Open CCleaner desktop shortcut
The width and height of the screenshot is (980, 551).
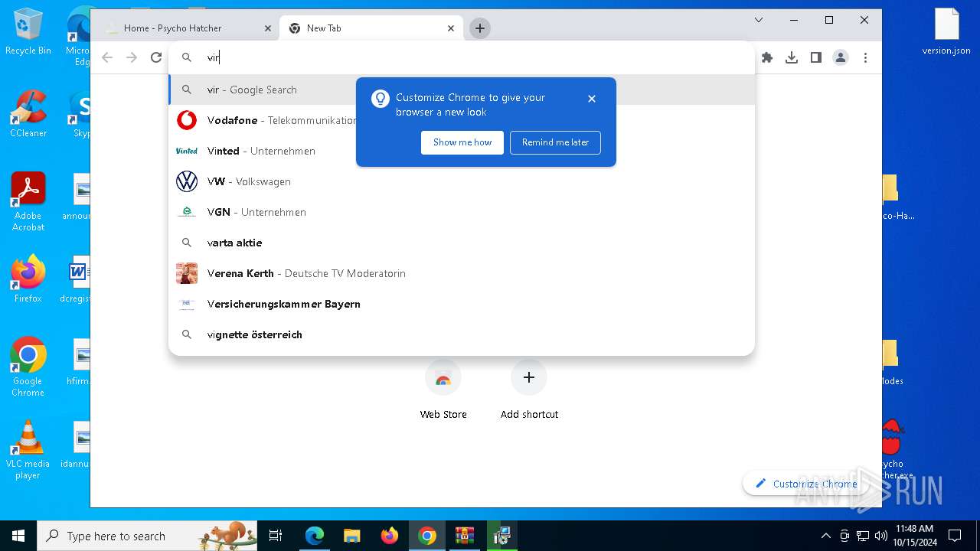tap(28, 114)
